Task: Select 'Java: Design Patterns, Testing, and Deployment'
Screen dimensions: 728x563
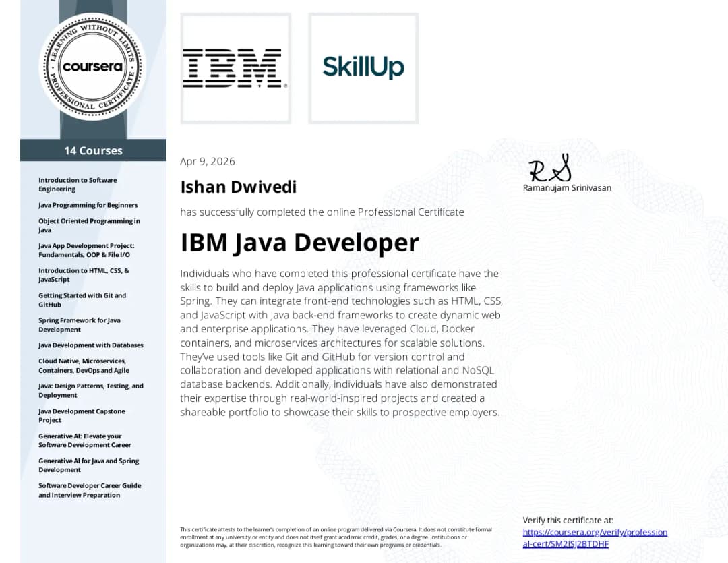Action: [91, 390]
